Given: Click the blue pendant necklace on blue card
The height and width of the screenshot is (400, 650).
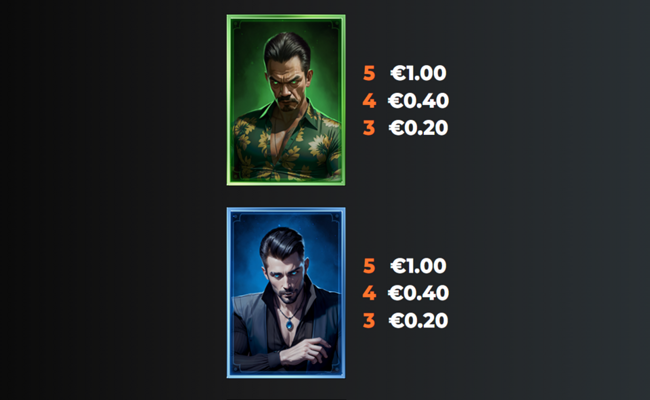Looking at the screenshot, I should pyautogui.click(x=289, y=325).
